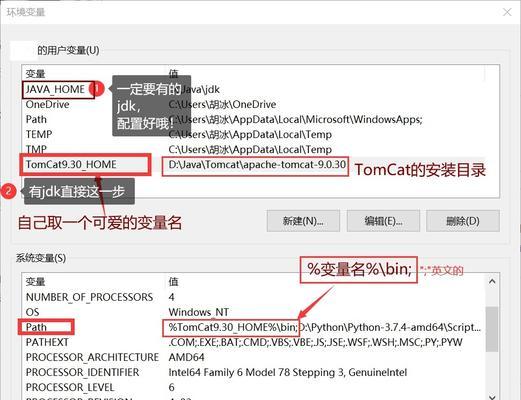
Task: Select the TomCat9.30_HOME variable row
Action: coord(253,165)
